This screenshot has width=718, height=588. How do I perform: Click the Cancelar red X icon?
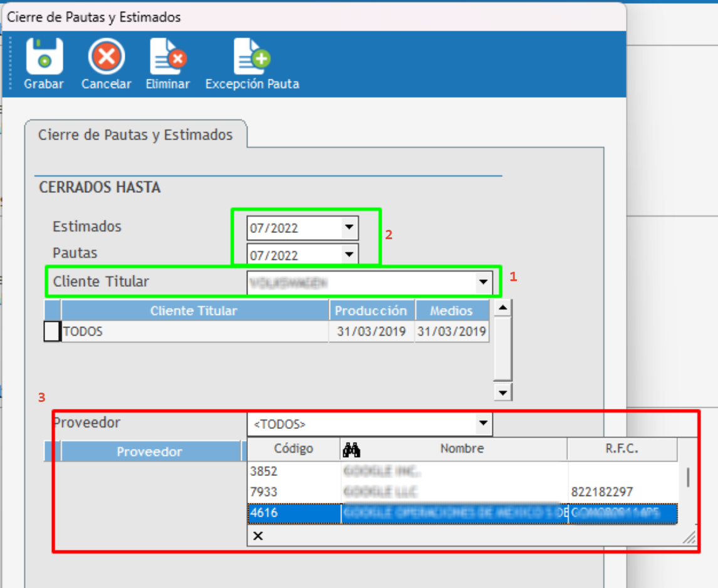pos(107,56)
